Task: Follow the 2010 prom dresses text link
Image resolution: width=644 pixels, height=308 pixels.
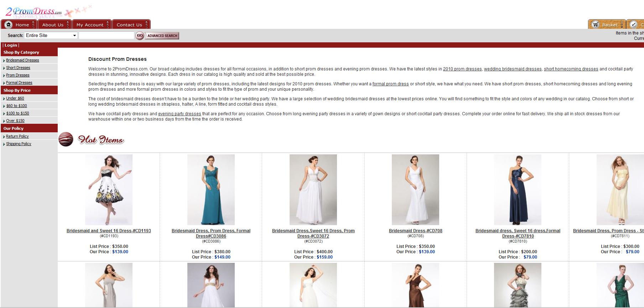Action: click(x=462, y=69)
